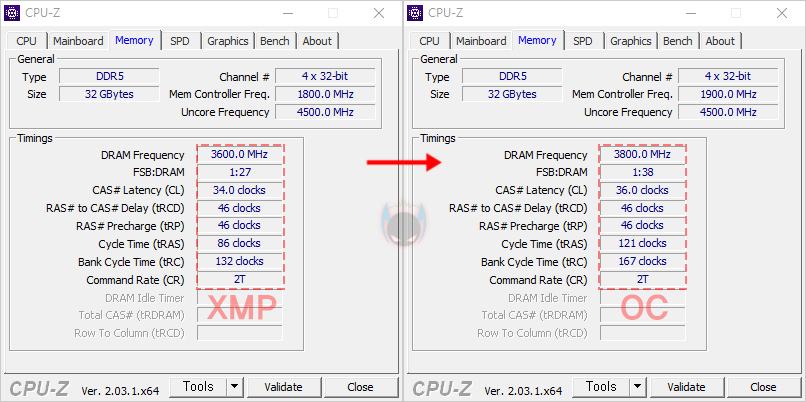Click Command Rate value 2T in right window
The image size is (806, 402).
643,279
